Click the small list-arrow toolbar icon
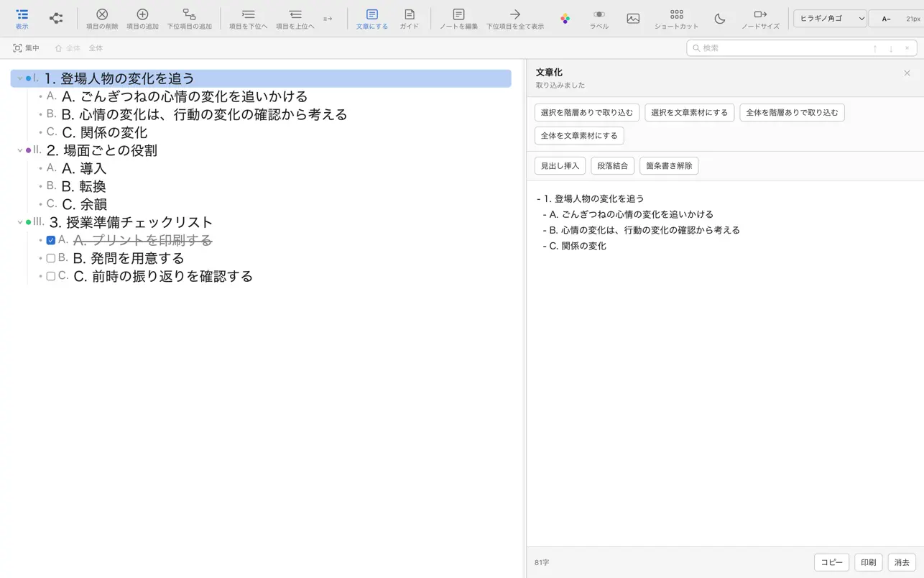 (x=328, y=19)
